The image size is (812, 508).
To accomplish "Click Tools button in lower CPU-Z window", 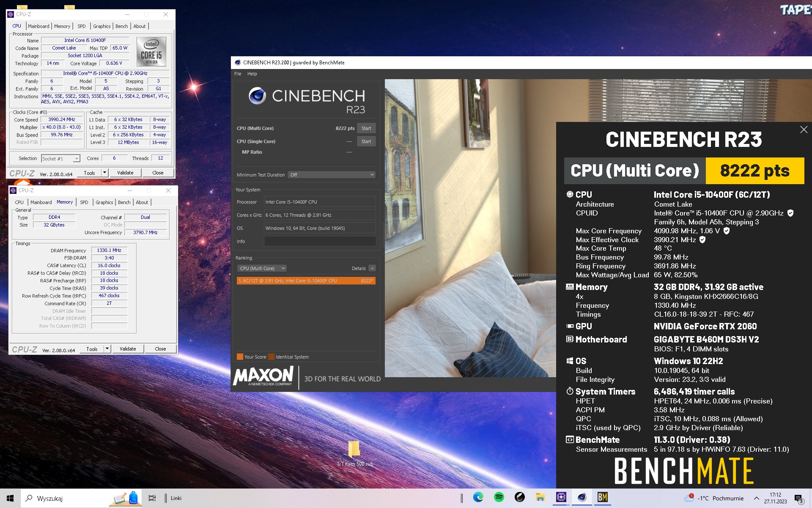I will [x=92, y=349].
